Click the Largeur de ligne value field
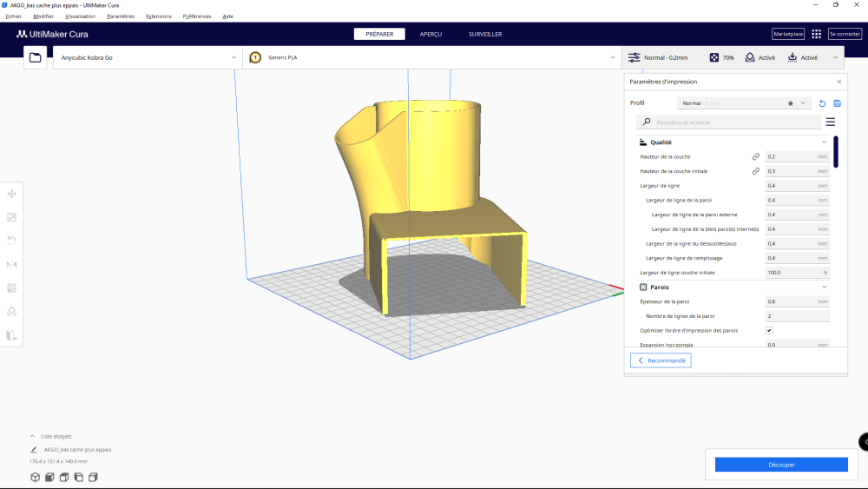868x489 pixels. [x=797, y=186]
